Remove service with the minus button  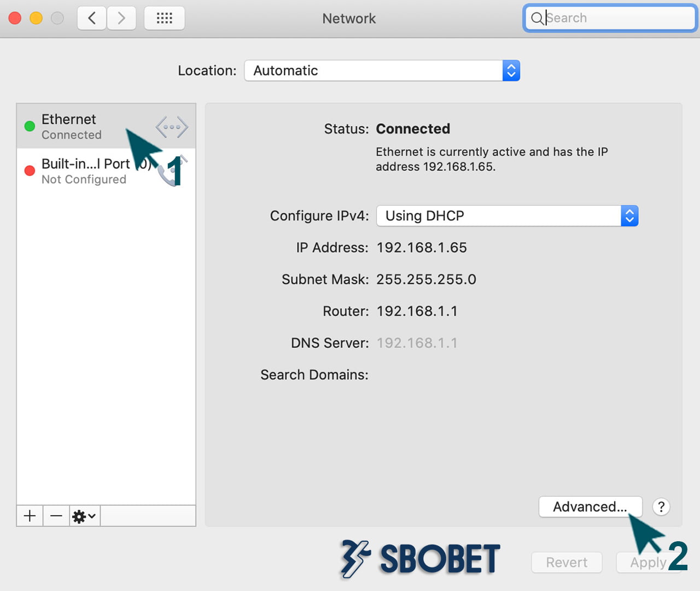[56, 516]
